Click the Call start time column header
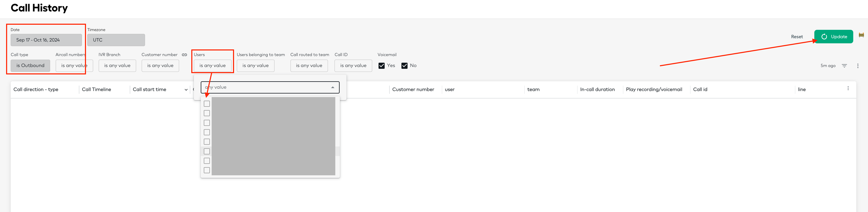868x212 pixels. (149, 89)
